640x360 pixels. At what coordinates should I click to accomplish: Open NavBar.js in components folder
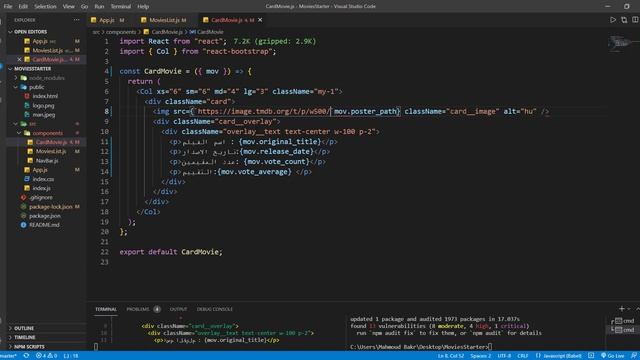pos(46,160)
